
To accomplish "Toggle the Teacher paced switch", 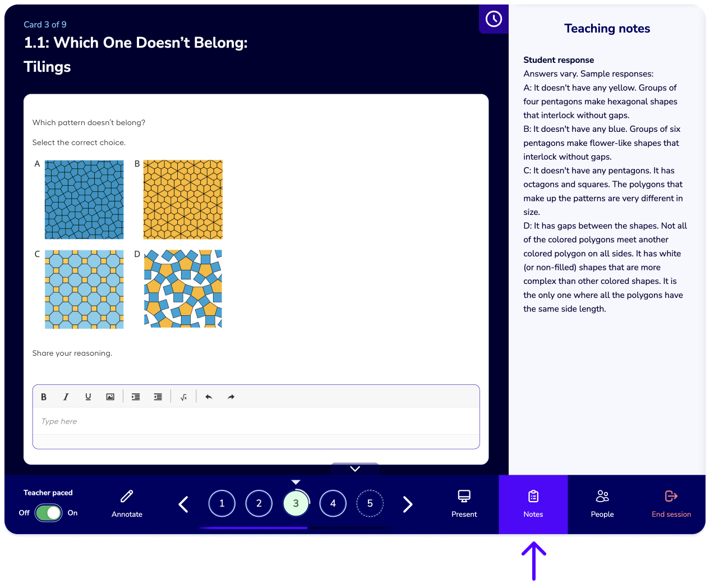I will point(48,513).
